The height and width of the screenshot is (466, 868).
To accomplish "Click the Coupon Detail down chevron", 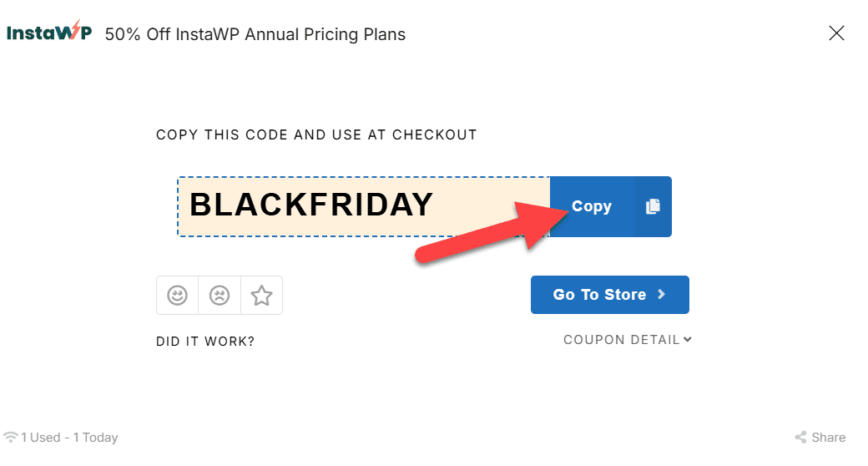I will coord(688,339).
